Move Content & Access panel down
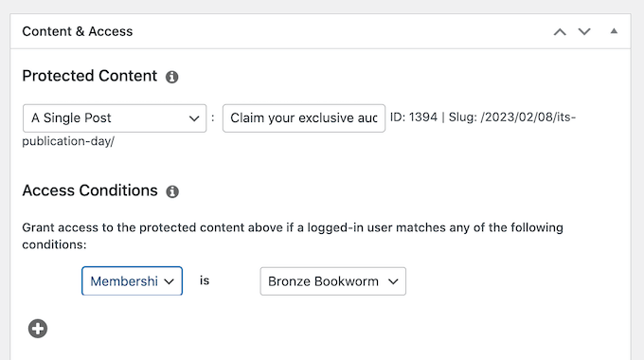Image resolution: width=644 pixels, height=360 pixels. 584,31
